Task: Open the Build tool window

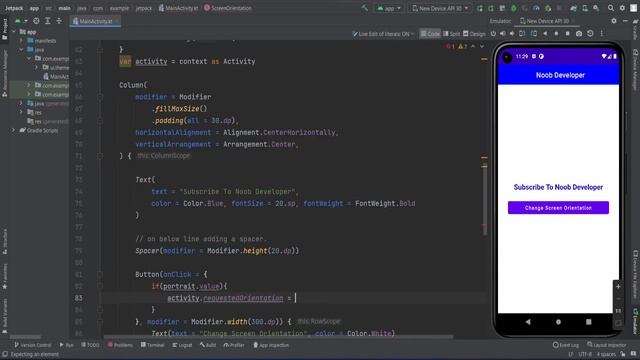Action: [x=208, y=345]
